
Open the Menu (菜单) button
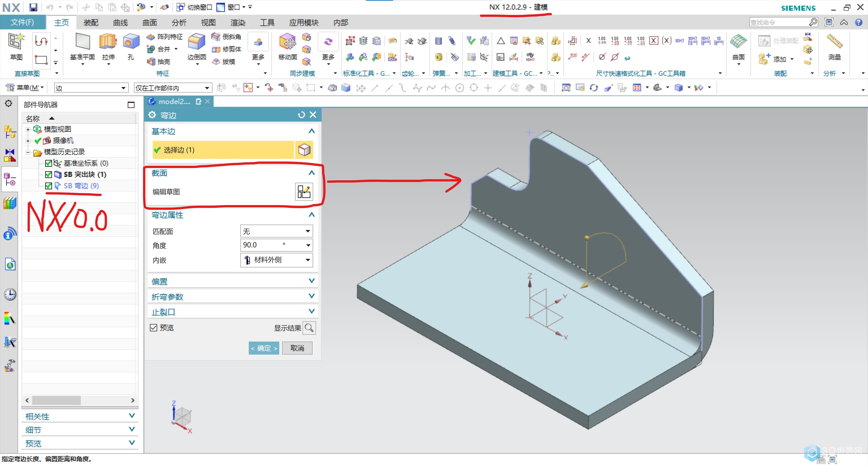(25, 88)
